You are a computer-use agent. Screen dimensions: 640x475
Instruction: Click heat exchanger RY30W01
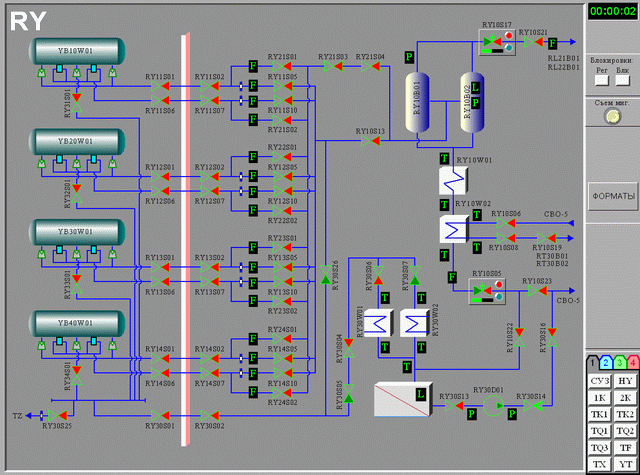pyautogui.click(x=378, y=323)
